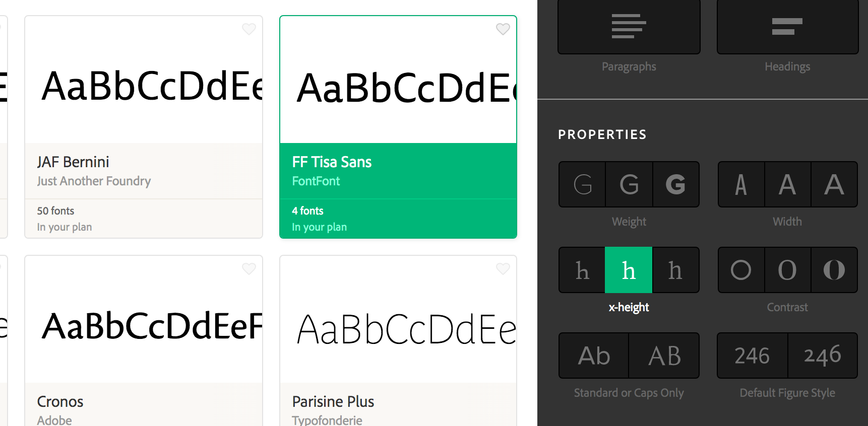Screen dimensions: 868x426
Task: Open the JAF Bernini font family
Action: (73, 162)
